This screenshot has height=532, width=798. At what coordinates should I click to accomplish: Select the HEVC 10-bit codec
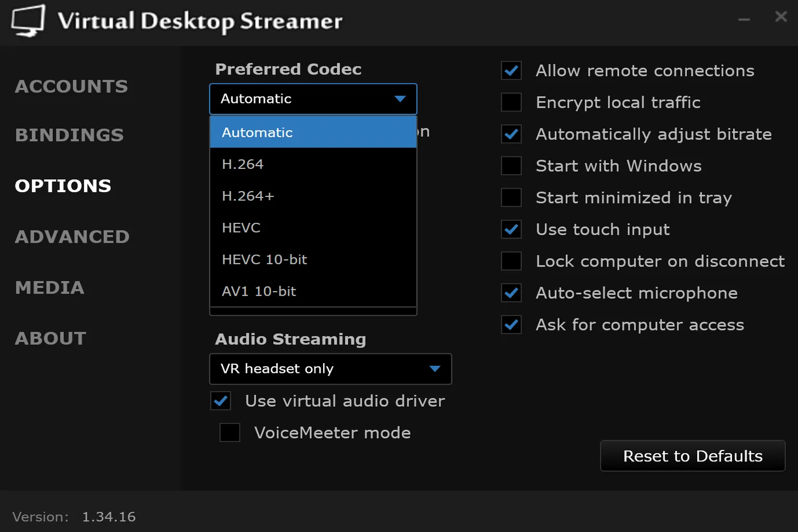coord(313,259)
